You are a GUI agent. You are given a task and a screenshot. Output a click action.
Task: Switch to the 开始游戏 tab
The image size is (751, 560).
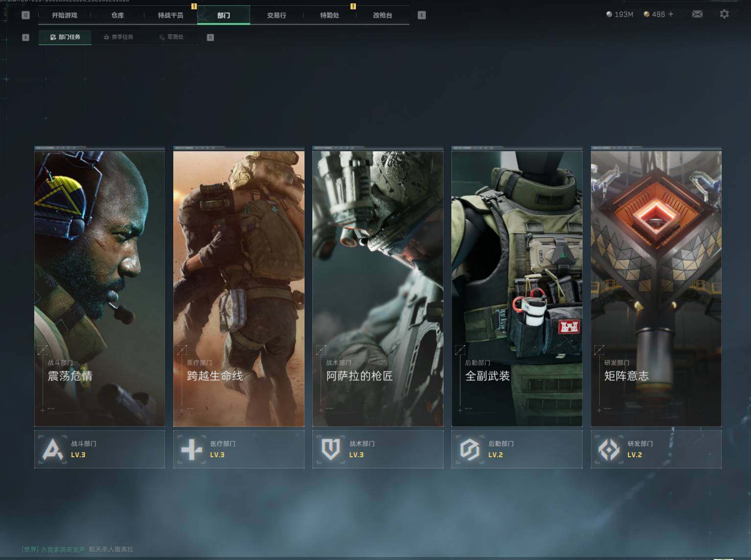point(65,15)
